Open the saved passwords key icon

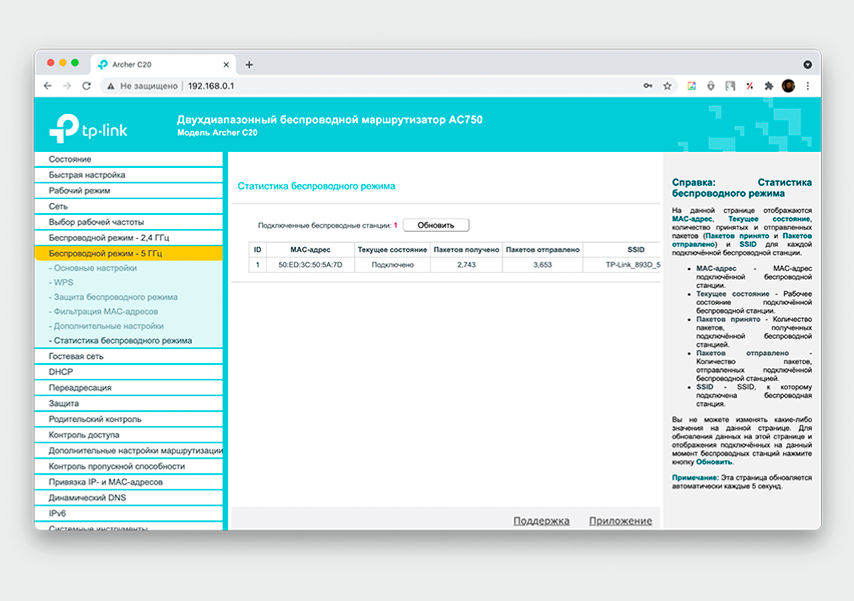pos(648,86)
